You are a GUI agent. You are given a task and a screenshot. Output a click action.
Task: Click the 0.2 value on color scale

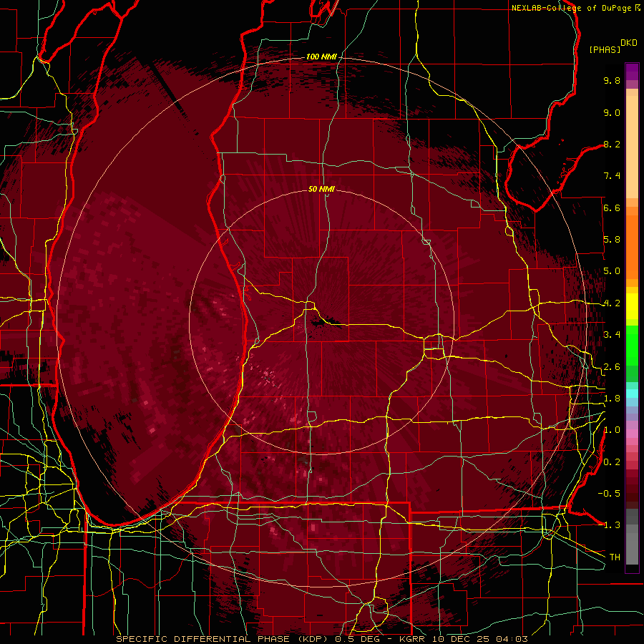point(612,462)
